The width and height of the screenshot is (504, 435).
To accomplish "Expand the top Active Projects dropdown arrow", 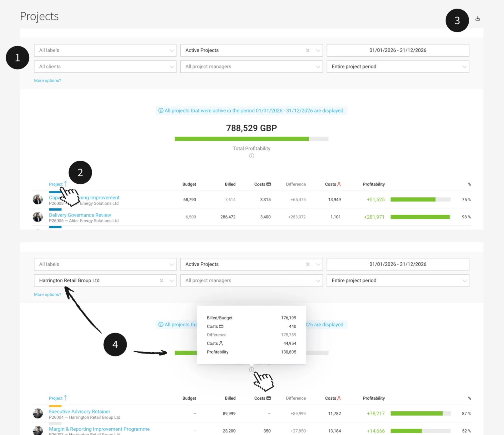I will [318, 50].
